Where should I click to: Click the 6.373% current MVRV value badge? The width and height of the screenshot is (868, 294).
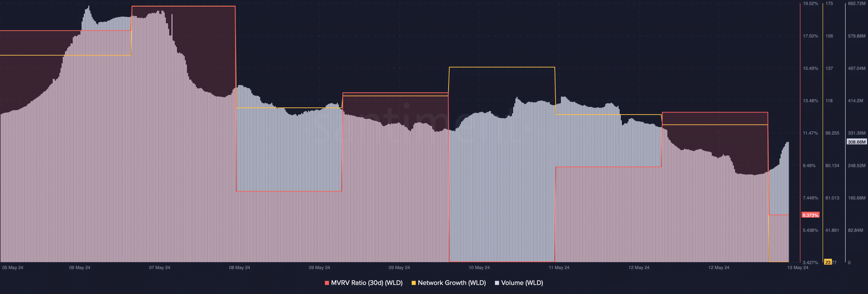(x=810, y=215)
